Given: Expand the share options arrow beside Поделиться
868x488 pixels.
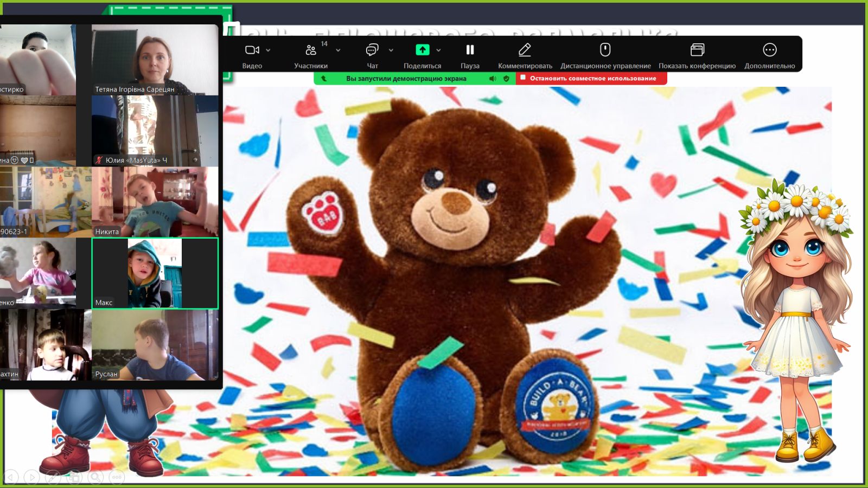Looking at the screenshot, I should coord(438,50).
